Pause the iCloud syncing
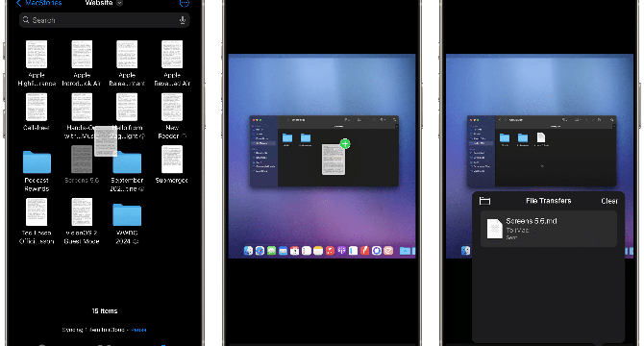Screen dimensions: 644x346 [x=138, y=330]
